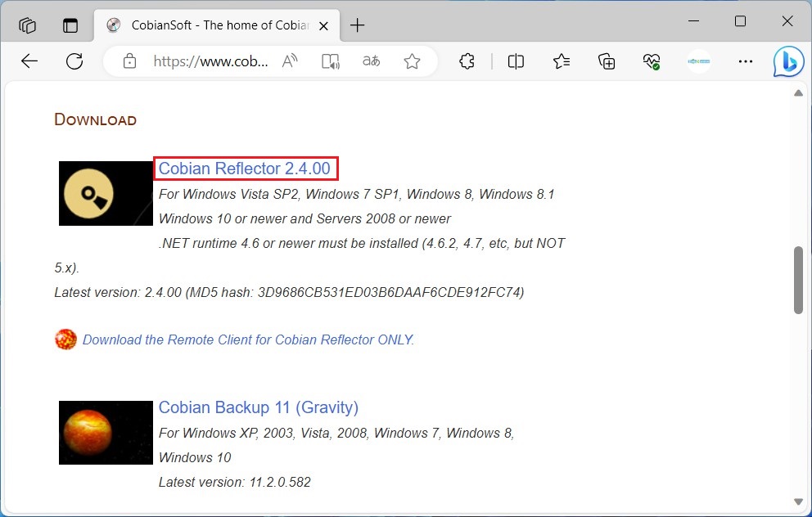Click the MD5 hash text for version 2.4.00
The image size is (812, 517).
click(354, 292)
